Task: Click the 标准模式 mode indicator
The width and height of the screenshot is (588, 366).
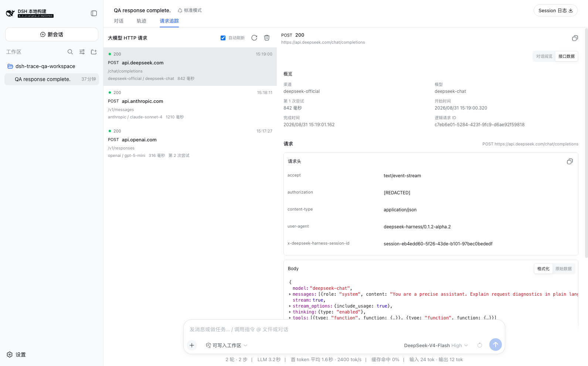Action: [x=190, y=10]
